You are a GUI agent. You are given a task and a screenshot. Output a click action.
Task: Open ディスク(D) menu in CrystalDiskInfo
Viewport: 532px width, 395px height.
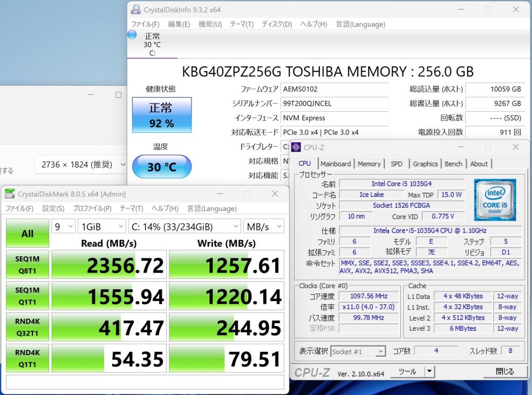[277, 24]
